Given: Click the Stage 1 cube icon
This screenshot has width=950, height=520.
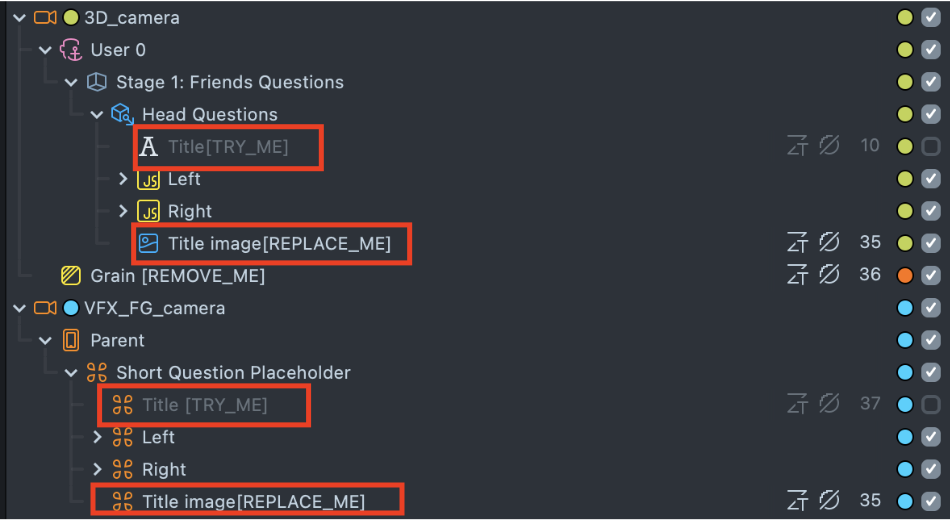Looking at the screenshot, I should 97,82.
